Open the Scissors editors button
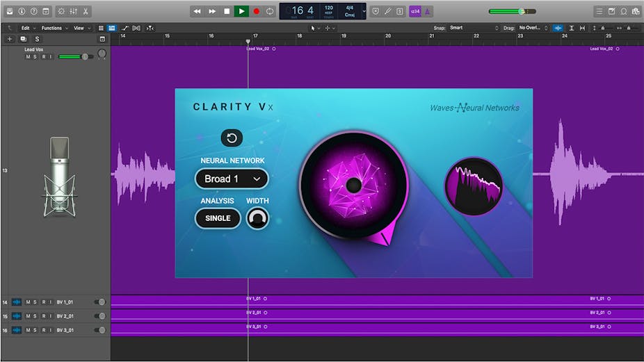644x362 pixels. pyautogui.click(x=86, y=11)
